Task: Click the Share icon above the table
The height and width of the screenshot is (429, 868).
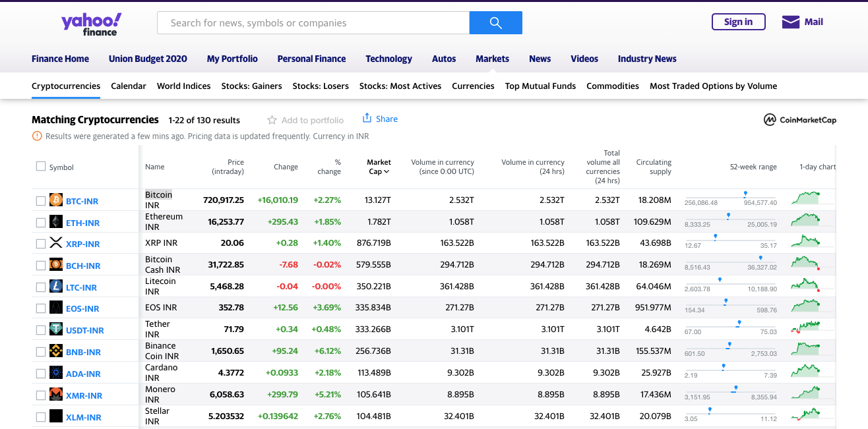Action: pos(367,118)
